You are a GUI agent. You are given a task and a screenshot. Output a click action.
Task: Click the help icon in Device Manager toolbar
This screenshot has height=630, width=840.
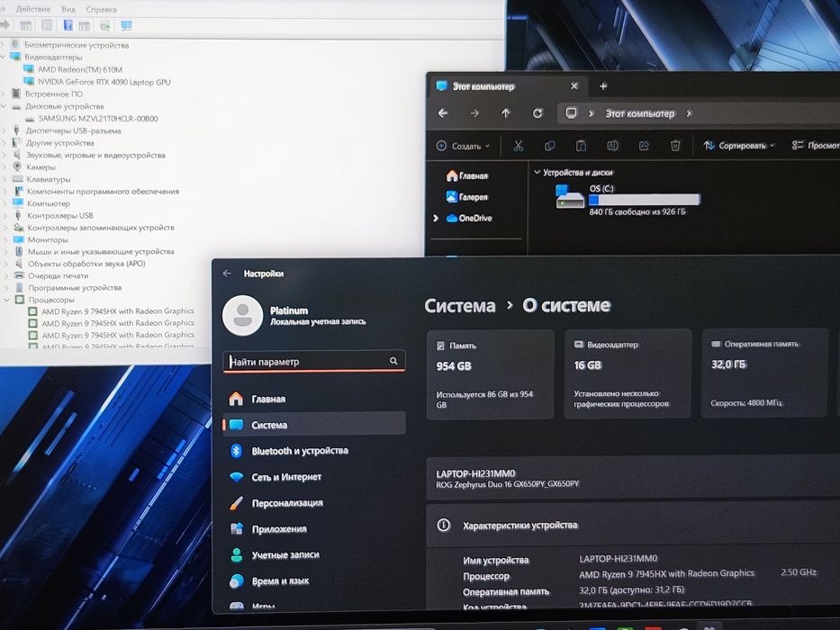click(x=68, y=25)
